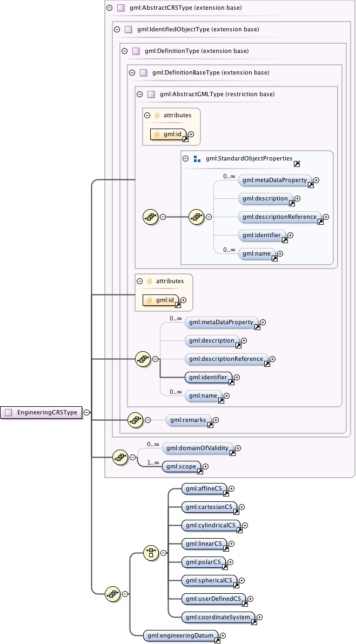356x644 pixels.
Task: Collapse the gml:AbstractGMLType restriction base box
Action: [x=139, y=95]
